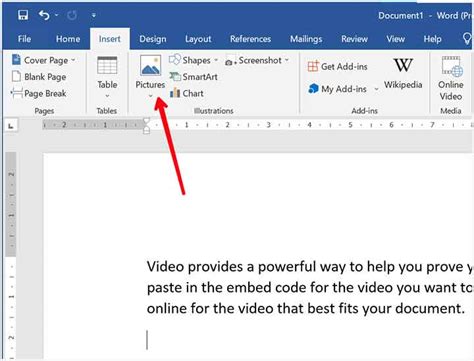Image resolution: width=474 pixels, height=361 pixels.
Task: Place cursor in text 'Video provides a powerful'
Action: pos(231,267)
